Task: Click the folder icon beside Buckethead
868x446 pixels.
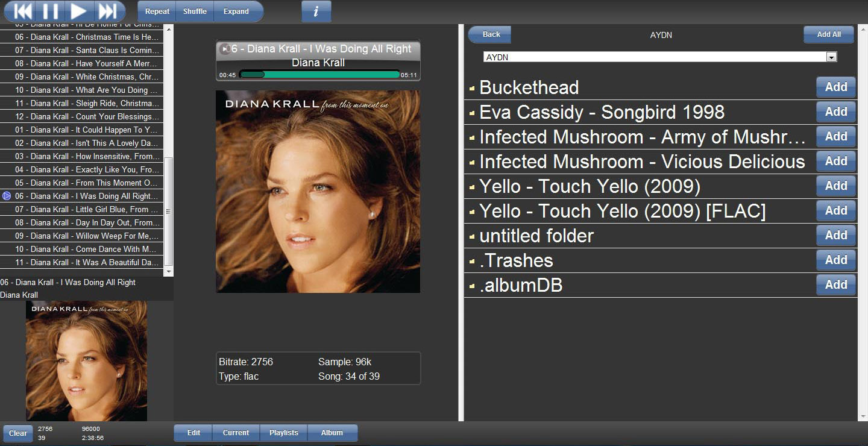Action: [x=472, y=89]
